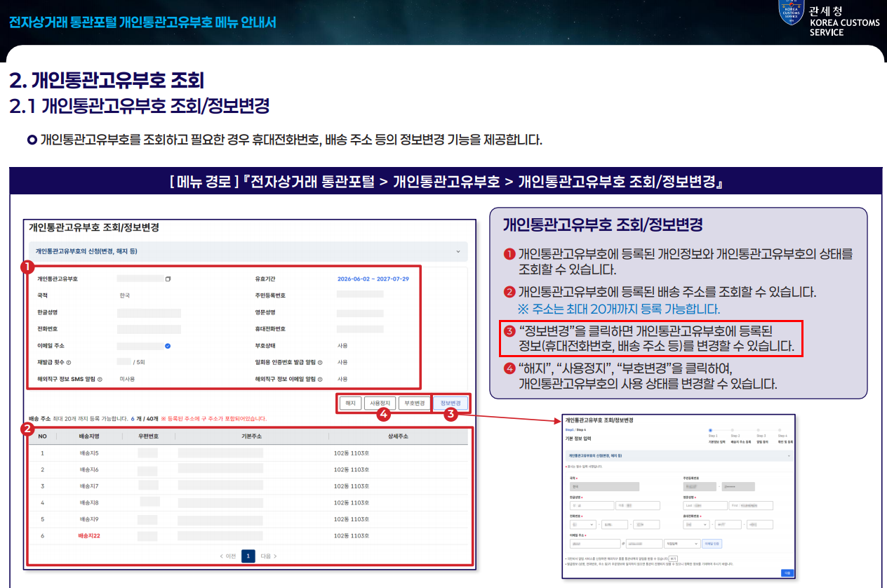Open the 직접입력 email domain dropdown

pyautogui.click(x=682, y=544)
